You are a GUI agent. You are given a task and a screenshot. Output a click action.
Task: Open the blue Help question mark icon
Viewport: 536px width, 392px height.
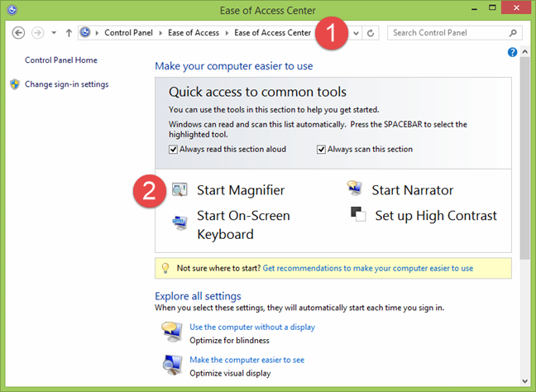[512, 52]
